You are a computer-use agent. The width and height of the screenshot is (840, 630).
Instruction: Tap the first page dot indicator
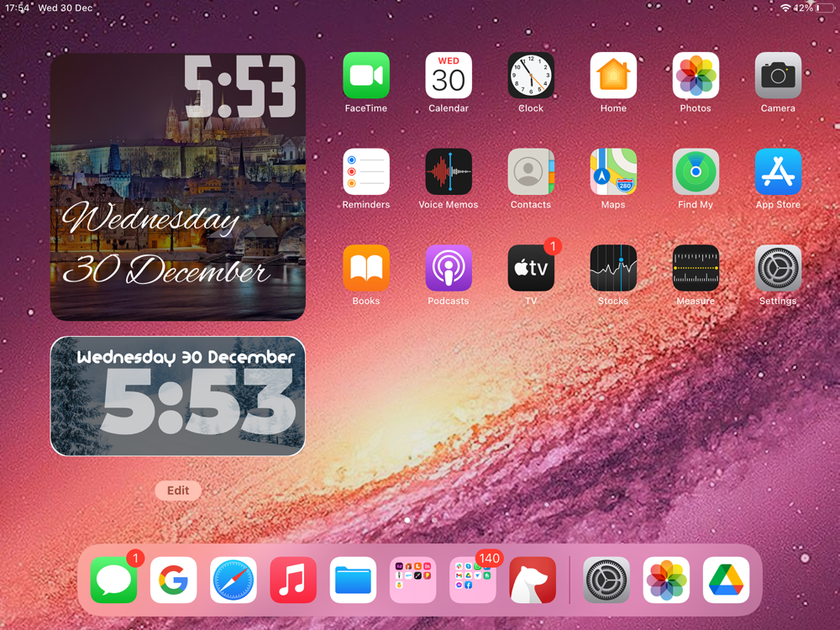coord(407,520)
